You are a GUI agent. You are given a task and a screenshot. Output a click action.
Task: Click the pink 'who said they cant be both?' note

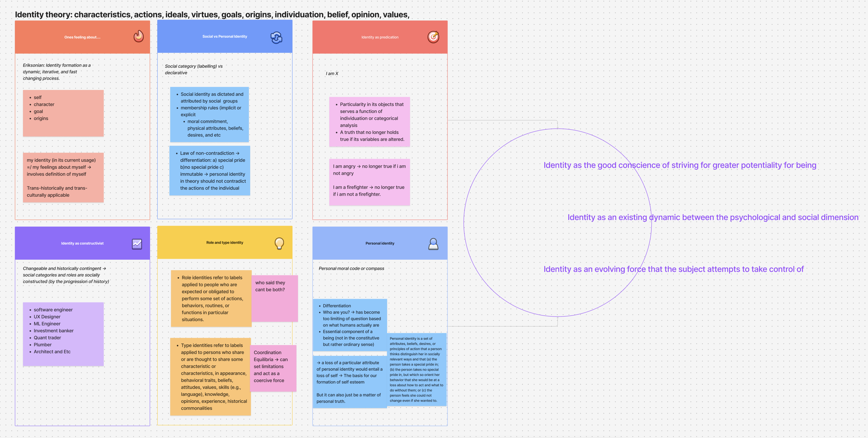tap(275, 298)
